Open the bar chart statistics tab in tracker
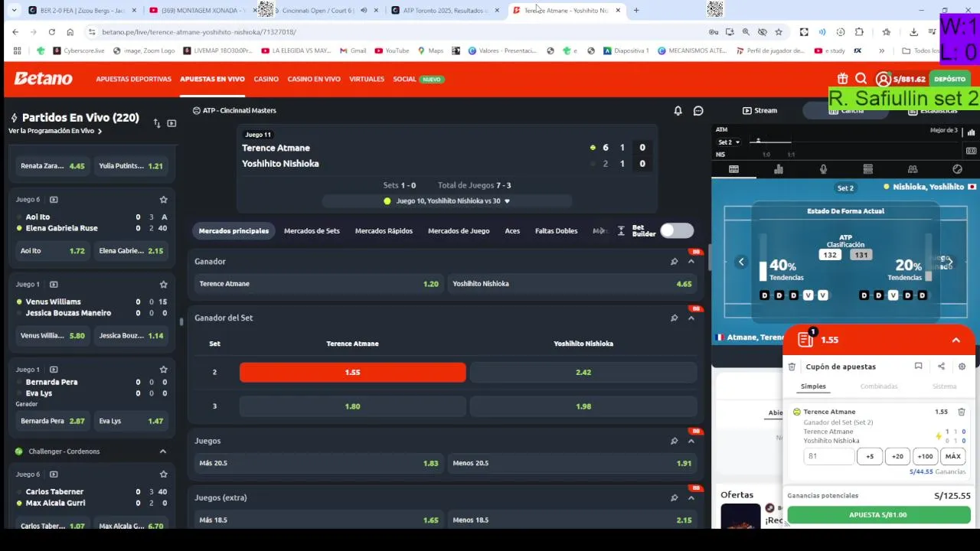 pos(779,169)
